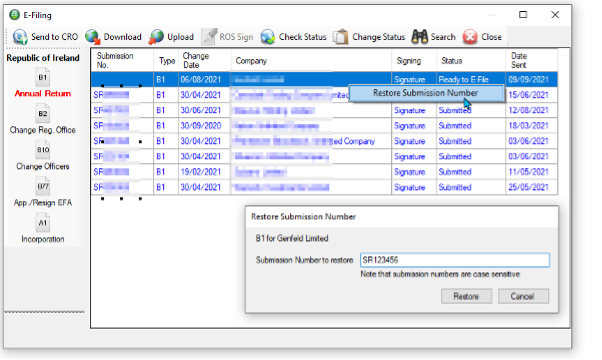Image resolution: width=602 pixels, height=360 pixels.
Task: Click date sent 18/03/2021 cell
Action: pos(531,126)
